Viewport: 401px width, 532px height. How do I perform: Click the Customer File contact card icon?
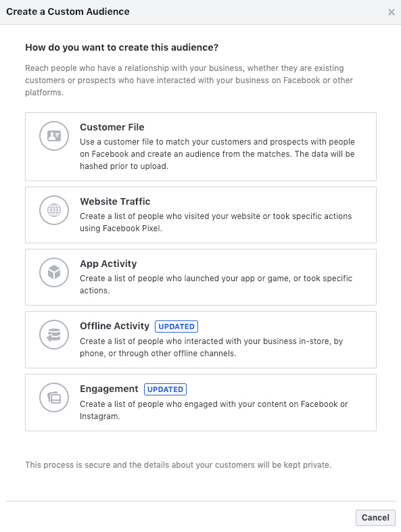point(54,136)
